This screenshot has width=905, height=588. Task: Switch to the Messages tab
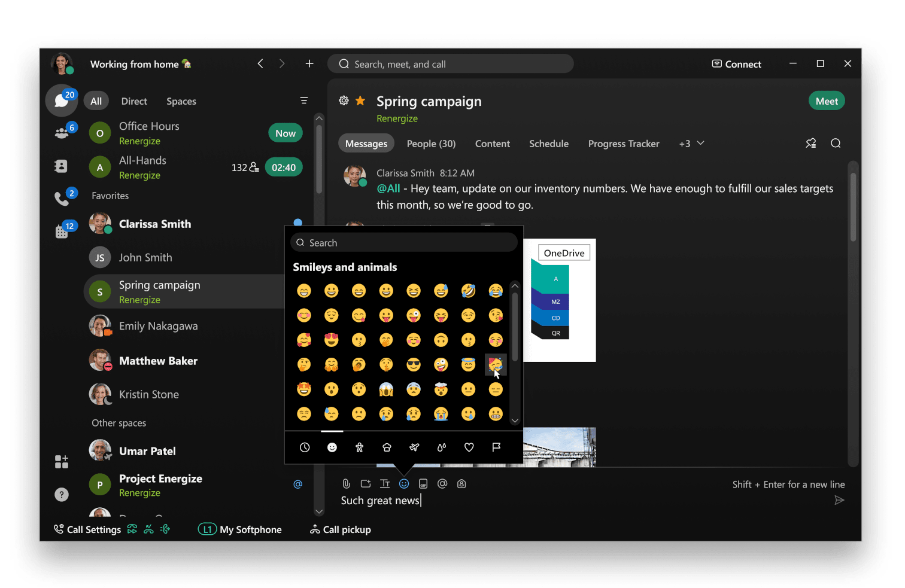(x=366, y=144)
